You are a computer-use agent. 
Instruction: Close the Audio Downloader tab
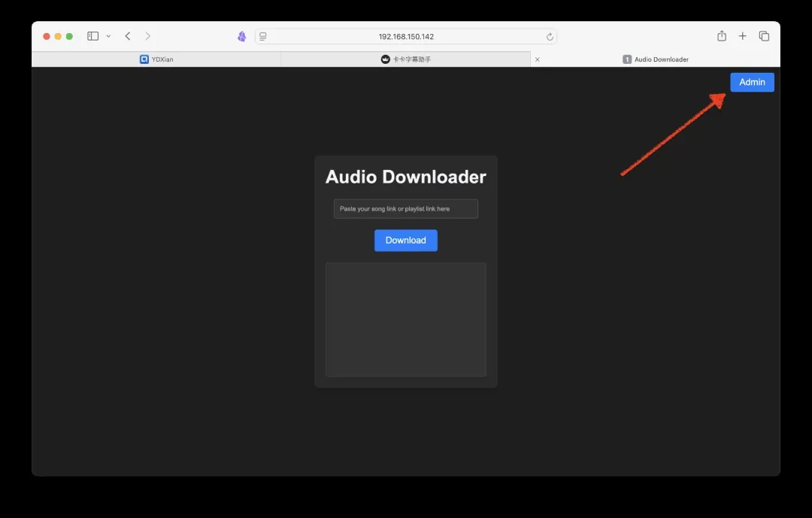537,59
